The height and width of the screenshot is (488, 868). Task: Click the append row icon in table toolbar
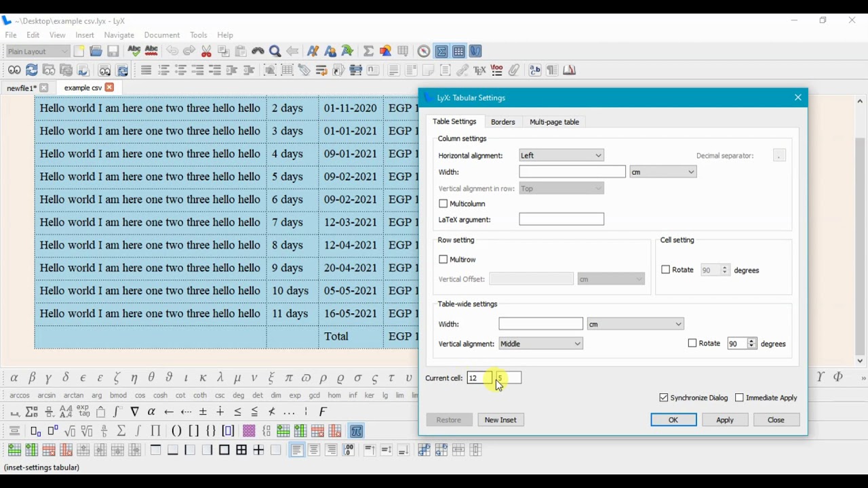[x=14, y=450]
